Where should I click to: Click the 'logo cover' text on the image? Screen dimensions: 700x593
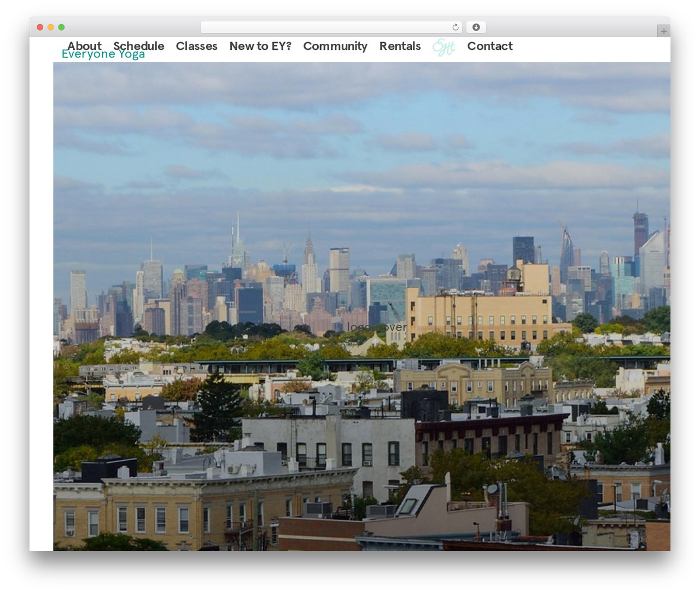click(377, 327)
